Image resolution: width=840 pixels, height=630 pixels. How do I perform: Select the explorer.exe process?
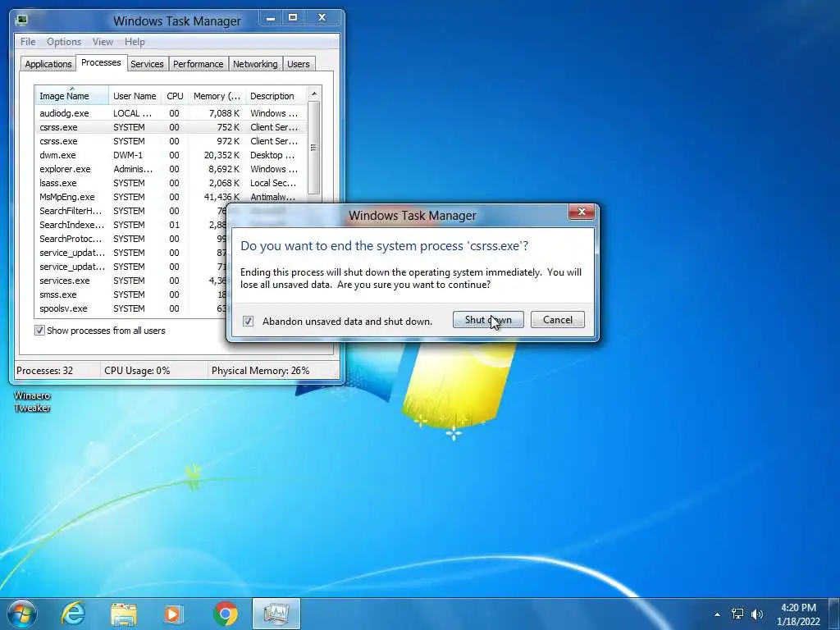tap(171, 169)
